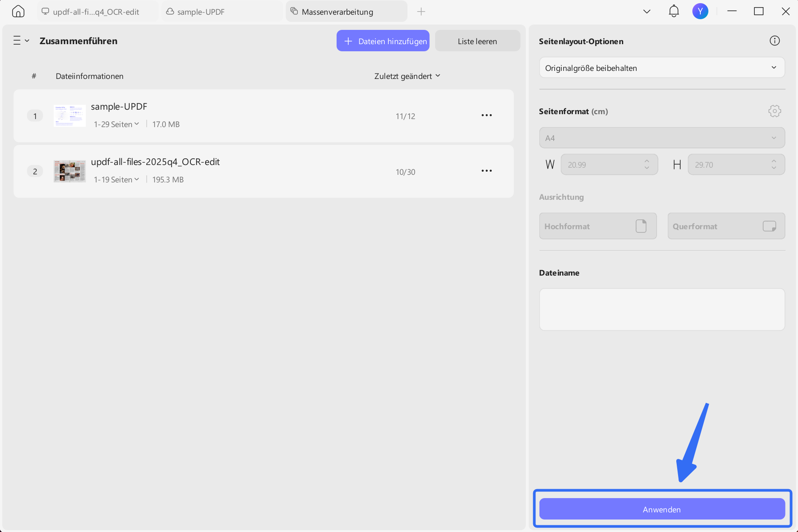The width and height of the screenshot is (798, 532).
Task: Open a new tab with the plus icon
Action: [421, 11]
